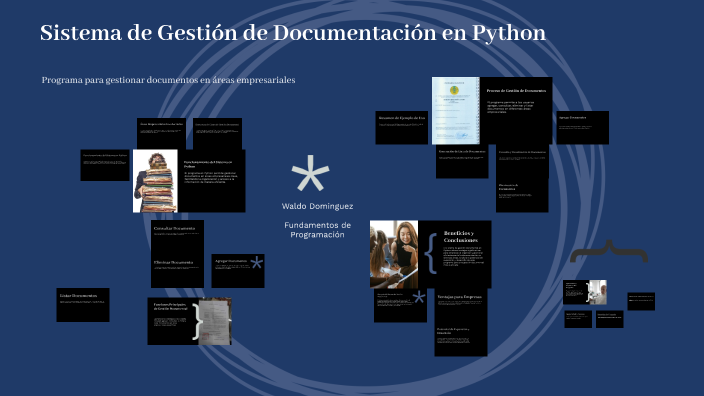Screen dimensions: 704x396
Task: Click 'Proceso de Gestión de Documentos' heading
Action: [516, 91]
